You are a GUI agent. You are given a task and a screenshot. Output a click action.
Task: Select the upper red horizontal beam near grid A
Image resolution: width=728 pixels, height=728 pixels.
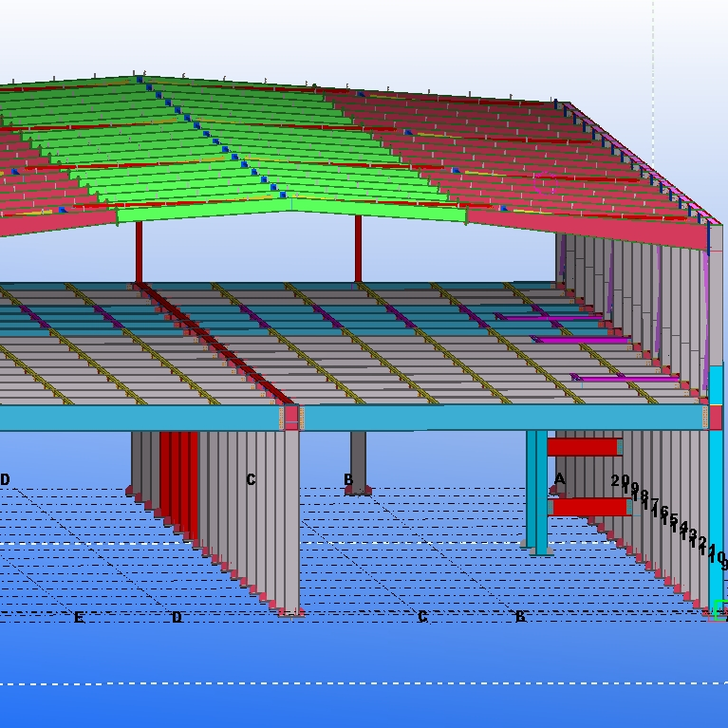point(585,447)
